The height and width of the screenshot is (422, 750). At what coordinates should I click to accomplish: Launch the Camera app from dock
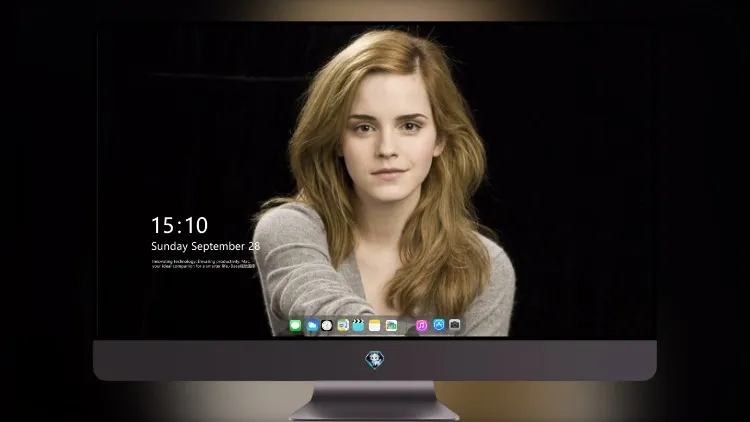pyautogui.click(x=455, y=325)
